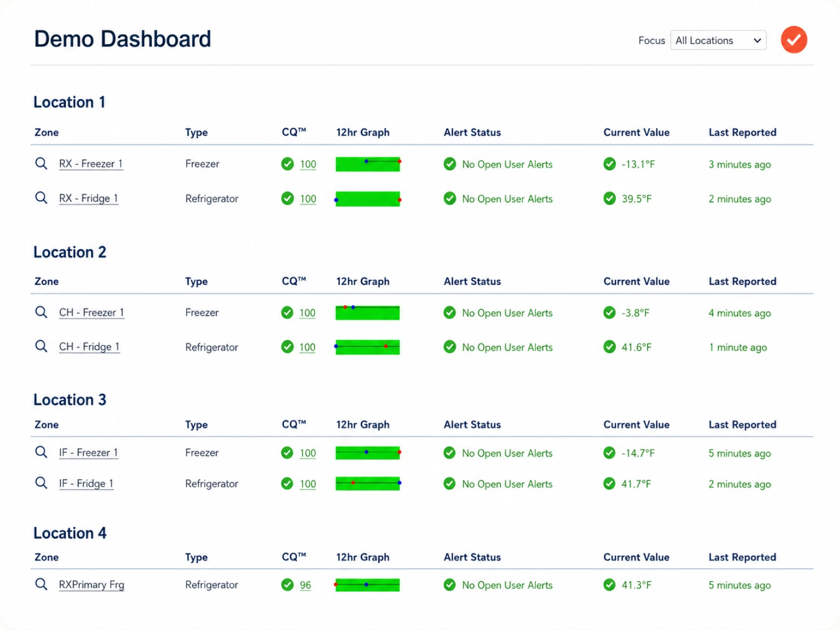The width and height of the screenshot is (840, 630).
Task: Click the '4 minutes ago' last reported text
Action: pos(740,313)
